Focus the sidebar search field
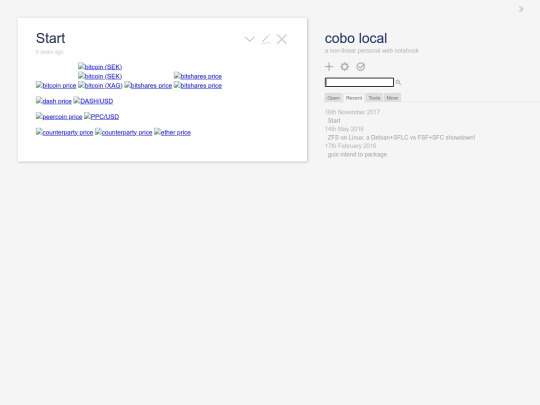 pos(359,82)
